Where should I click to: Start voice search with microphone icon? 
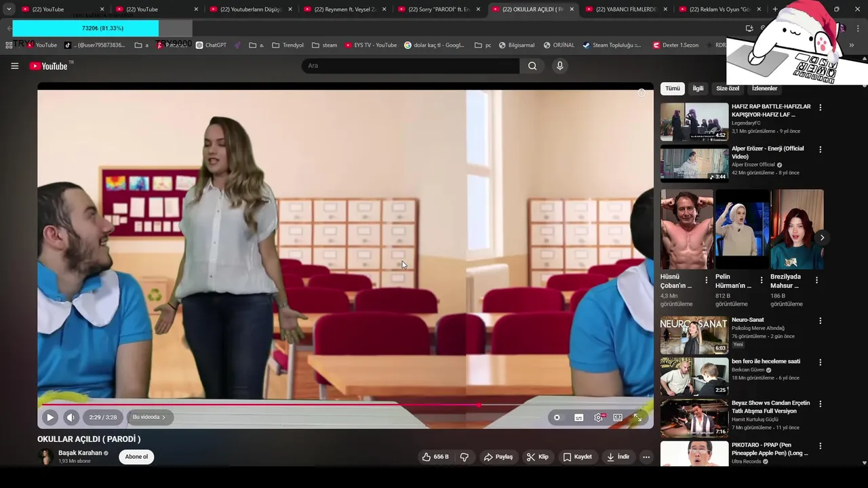tap(559, 66)
